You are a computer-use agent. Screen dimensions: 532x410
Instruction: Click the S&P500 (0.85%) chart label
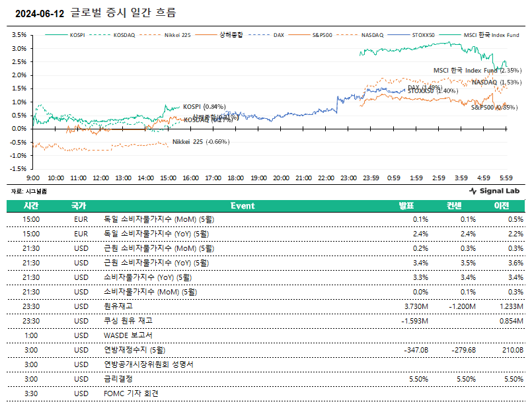(x=494, y=108)
